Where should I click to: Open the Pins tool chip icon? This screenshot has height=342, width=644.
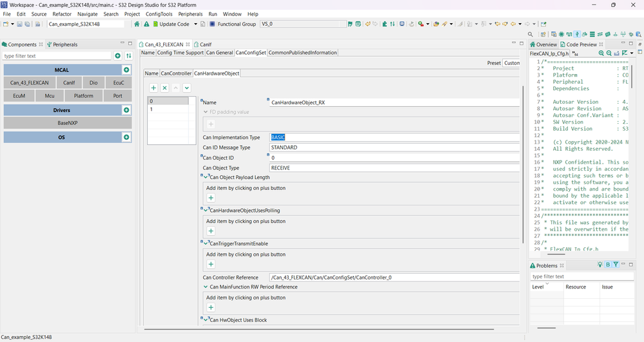point(561,35)
